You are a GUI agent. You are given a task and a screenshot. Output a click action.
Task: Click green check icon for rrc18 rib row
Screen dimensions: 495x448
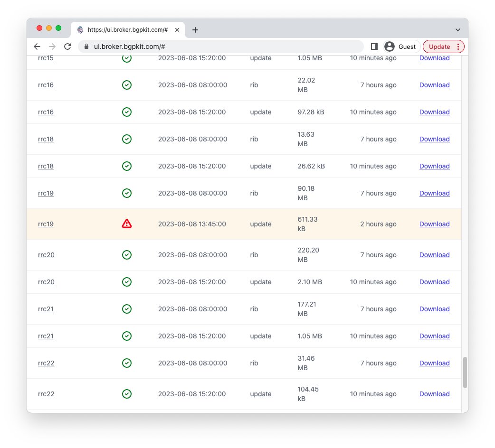(x=127, y=140)
